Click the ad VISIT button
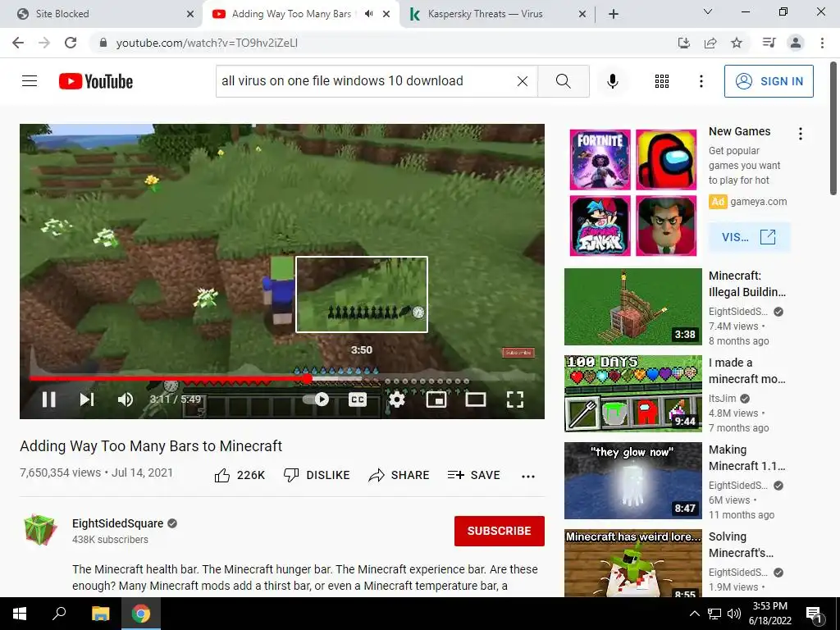 (749, 237)
